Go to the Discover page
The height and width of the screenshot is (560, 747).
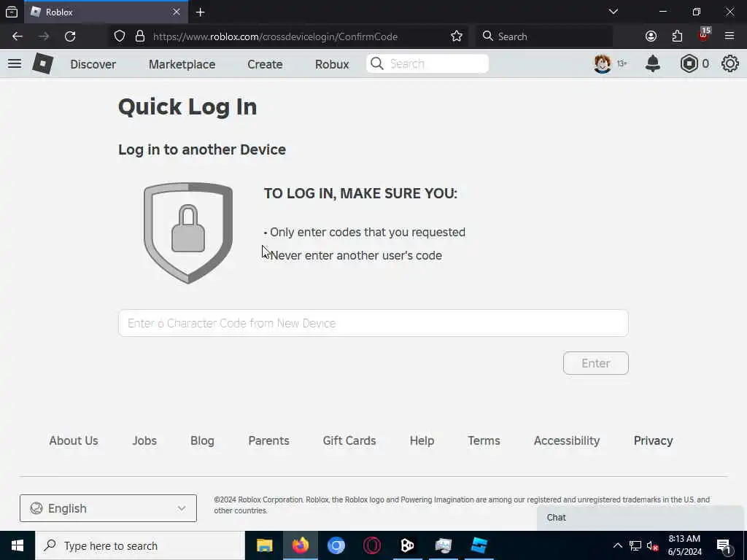[93, 64]
